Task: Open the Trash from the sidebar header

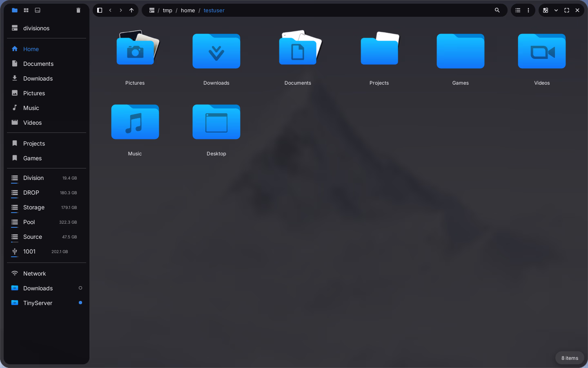Action: (x=78, y=10)
